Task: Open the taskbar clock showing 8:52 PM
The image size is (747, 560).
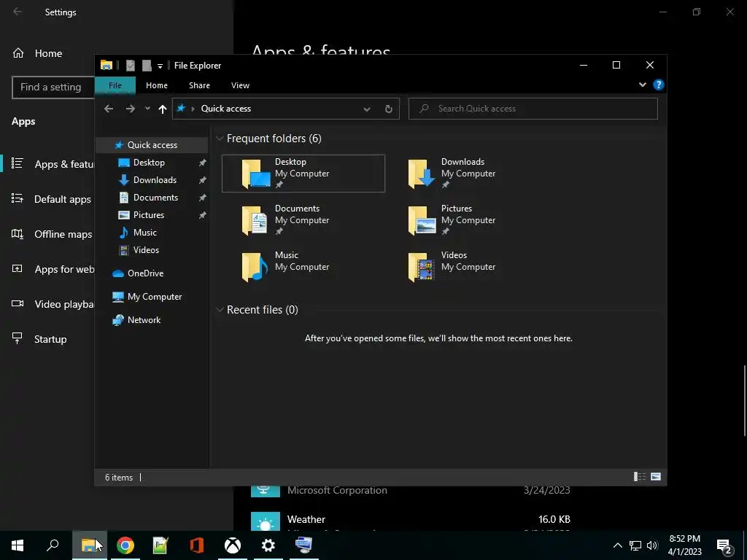Action: pos(684,545)
